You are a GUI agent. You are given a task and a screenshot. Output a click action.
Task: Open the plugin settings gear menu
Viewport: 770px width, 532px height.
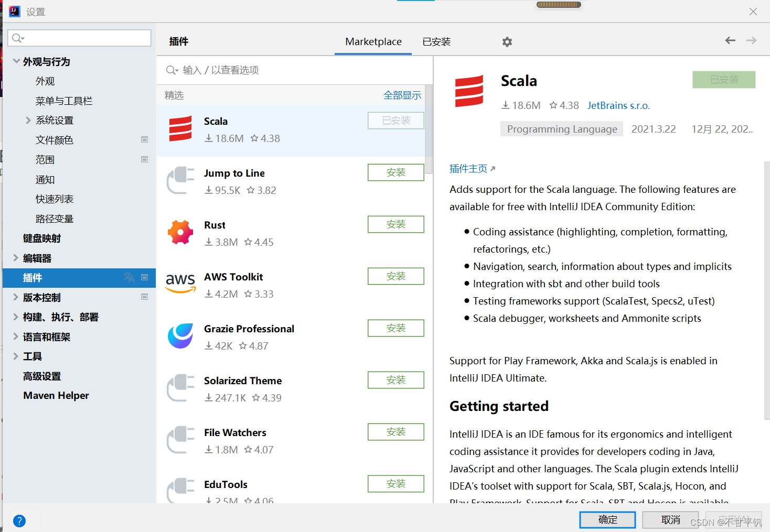pos(507,42)
